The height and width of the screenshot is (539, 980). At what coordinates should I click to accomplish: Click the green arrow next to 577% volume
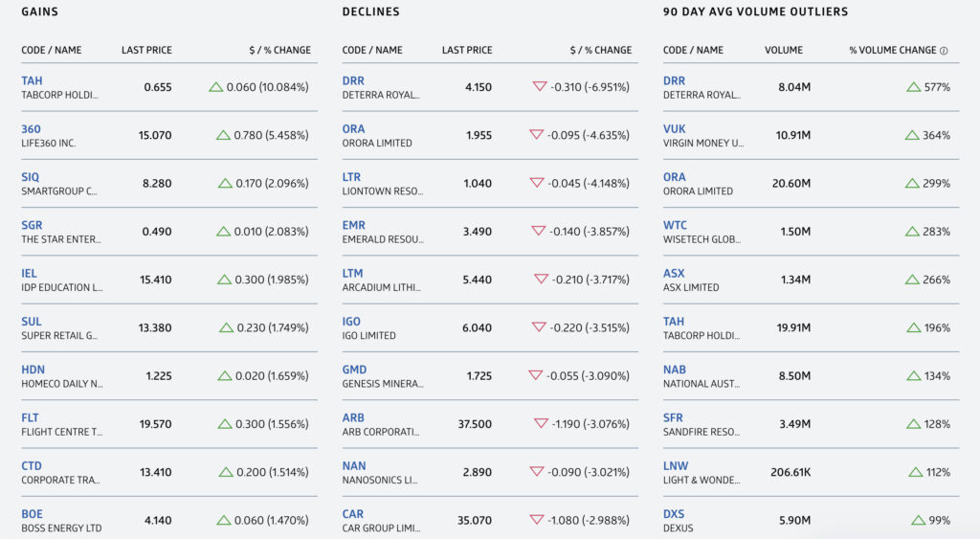913,87
